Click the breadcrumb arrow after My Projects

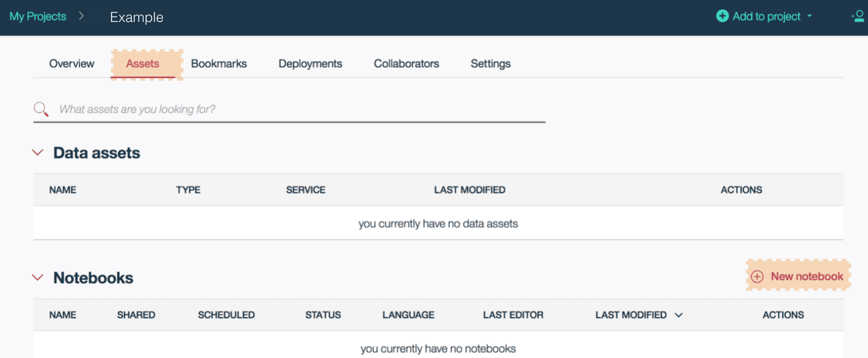pyautogui.click(x=82, y=16)
